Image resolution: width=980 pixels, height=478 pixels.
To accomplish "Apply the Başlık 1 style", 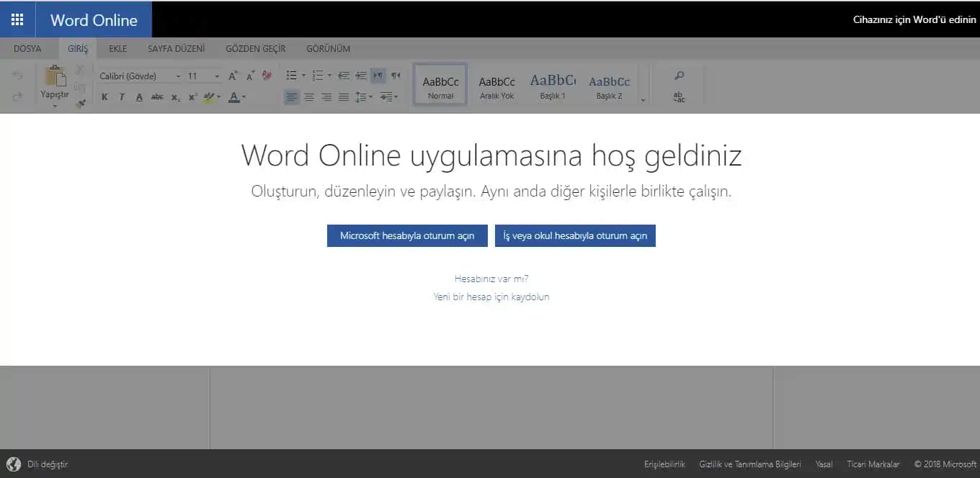I will 552,84.
